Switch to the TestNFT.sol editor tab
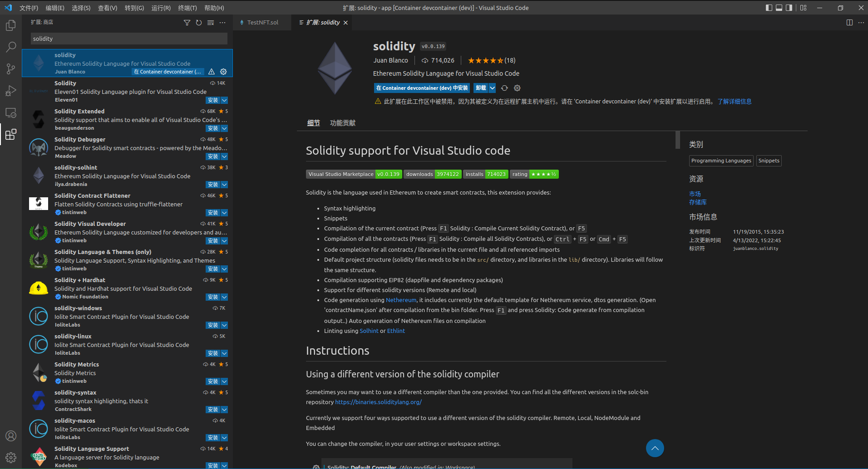Screen dimensions: 868x469 (x=262, y=22)
